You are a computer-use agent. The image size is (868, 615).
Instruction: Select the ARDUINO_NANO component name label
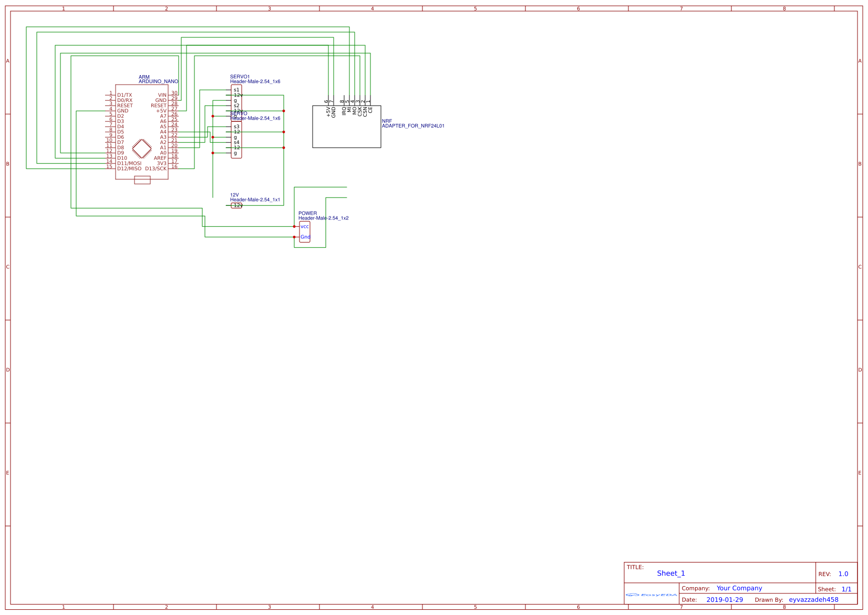click(158, 81)
